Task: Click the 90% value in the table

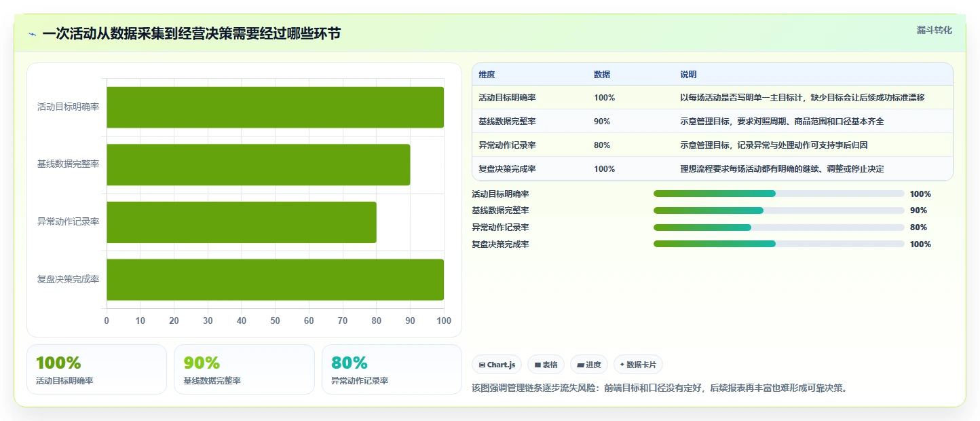Action: coord(602,122)
